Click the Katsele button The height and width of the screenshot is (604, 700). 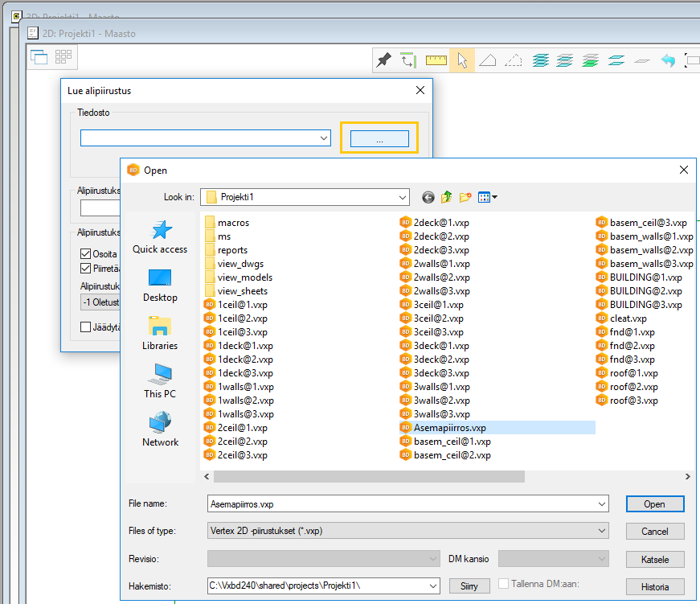click(x=655, y=559)
